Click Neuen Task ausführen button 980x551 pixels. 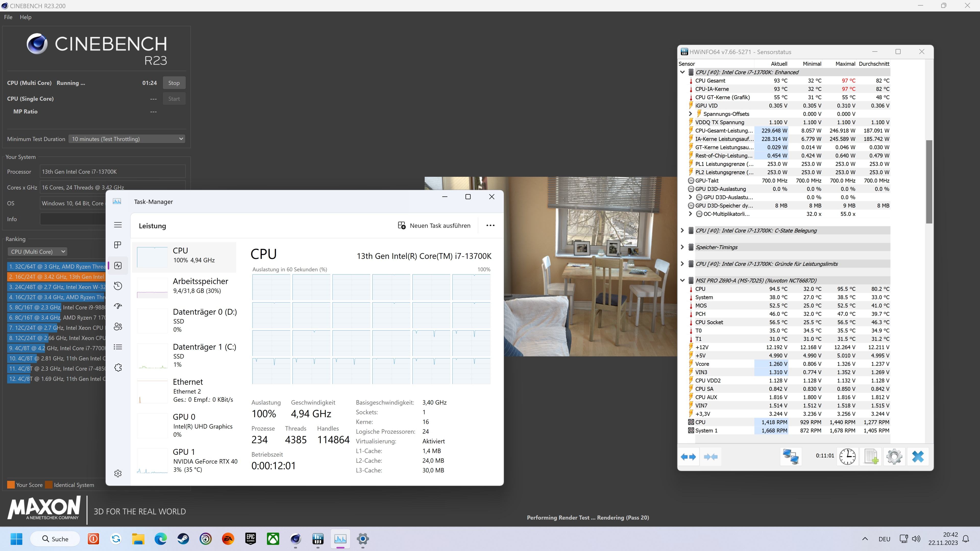click(434, 226)
